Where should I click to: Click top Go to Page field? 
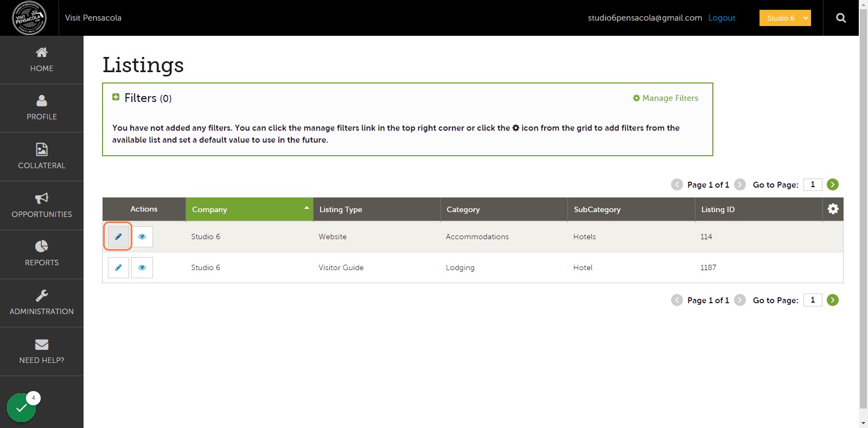pos(813,184)
